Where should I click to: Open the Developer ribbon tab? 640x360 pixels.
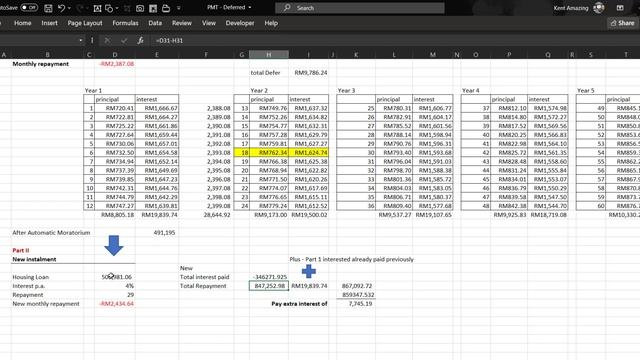(240, 23)
